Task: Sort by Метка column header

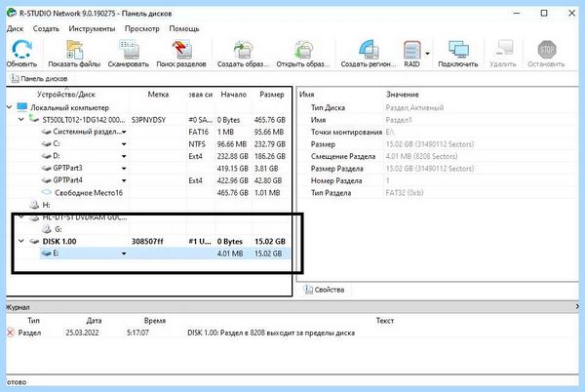Action: coord(158,95)
